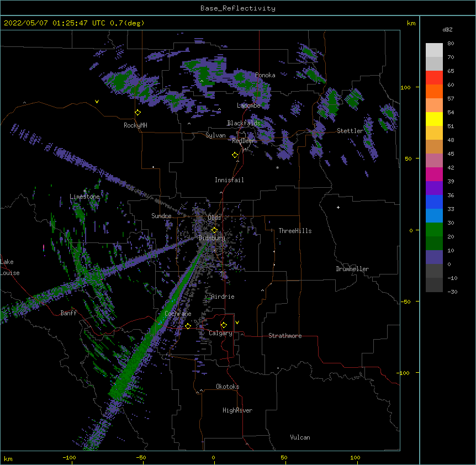Screen dimensions: 476x465
Task: Pick the purple 36-39 dBZ legend swatch
Action: click(434, 188)
